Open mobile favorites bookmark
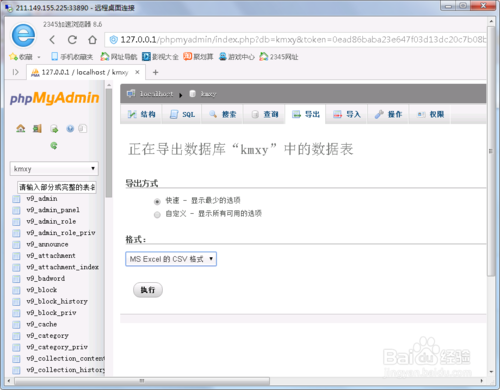The image size is (500, 390). pos(72,57)
